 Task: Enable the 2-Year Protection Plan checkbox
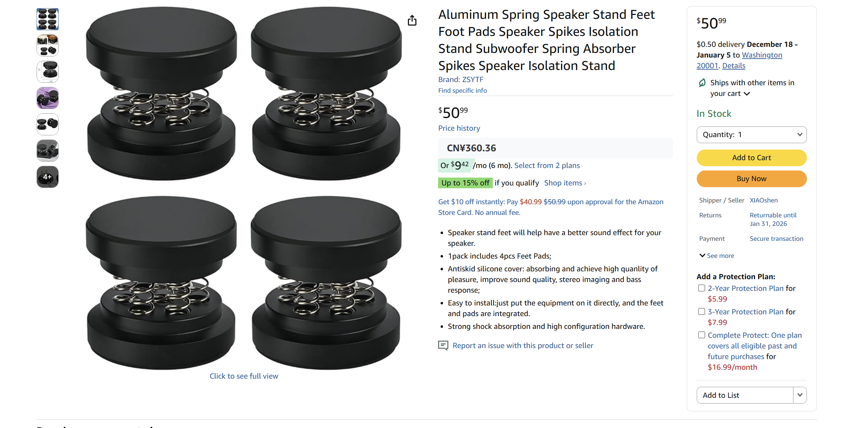pyautogui.click(x=701, y=288)
